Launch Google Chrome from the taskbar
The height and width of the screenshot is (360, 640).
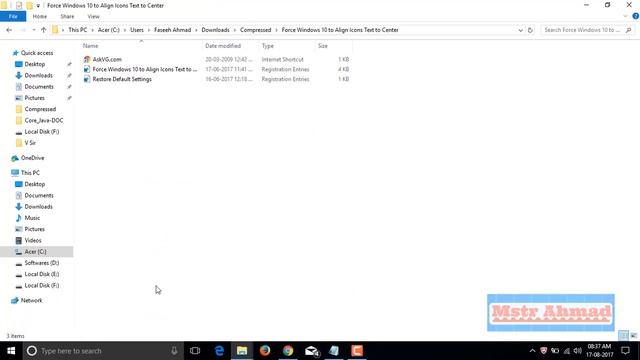click(288, 351)
